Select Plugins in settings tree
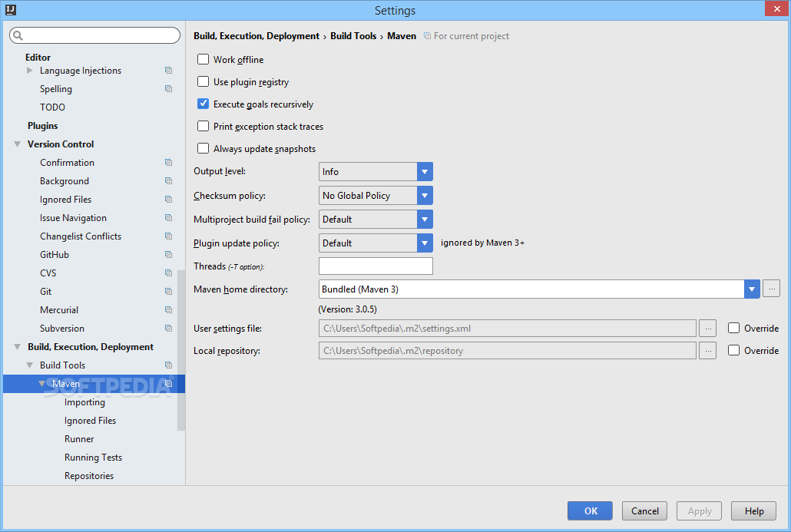 [43, 126]
